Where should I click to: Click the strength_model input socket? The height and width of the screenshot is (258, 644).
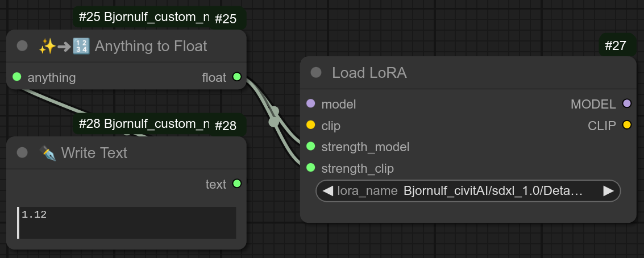click(310, 146)
